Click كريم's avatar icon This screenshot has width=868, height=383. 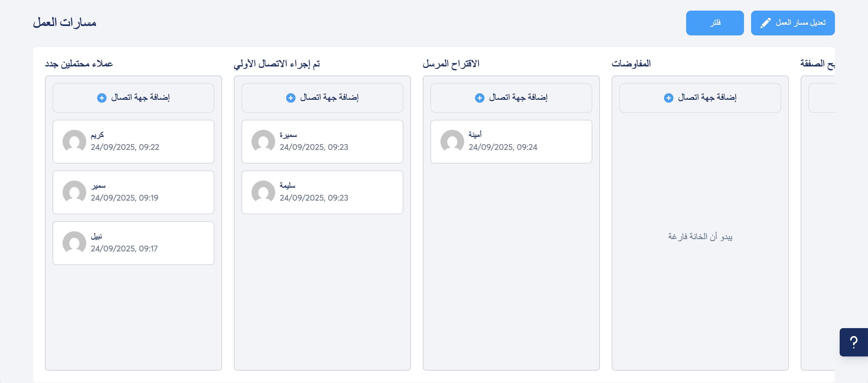click(74, 141)
